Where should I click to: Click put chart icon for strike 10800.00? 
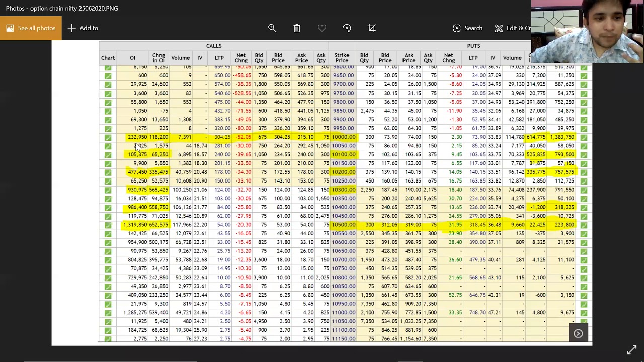coord(584,278)
